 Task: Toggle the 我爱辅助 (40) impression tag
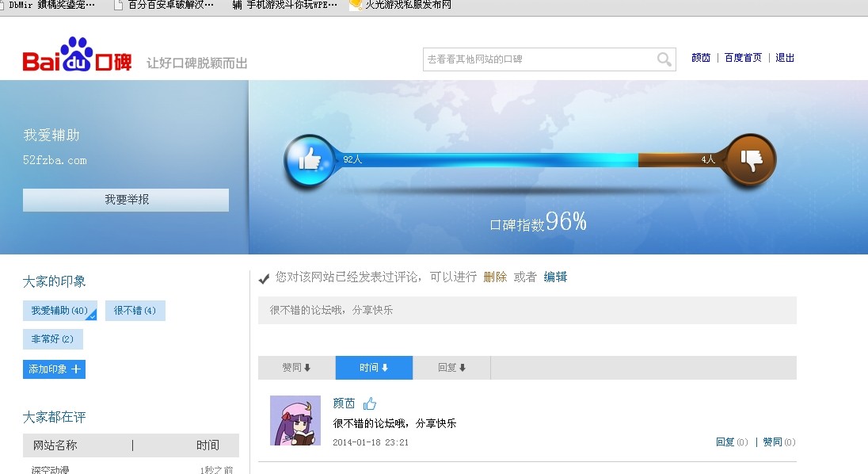[59, 311]
